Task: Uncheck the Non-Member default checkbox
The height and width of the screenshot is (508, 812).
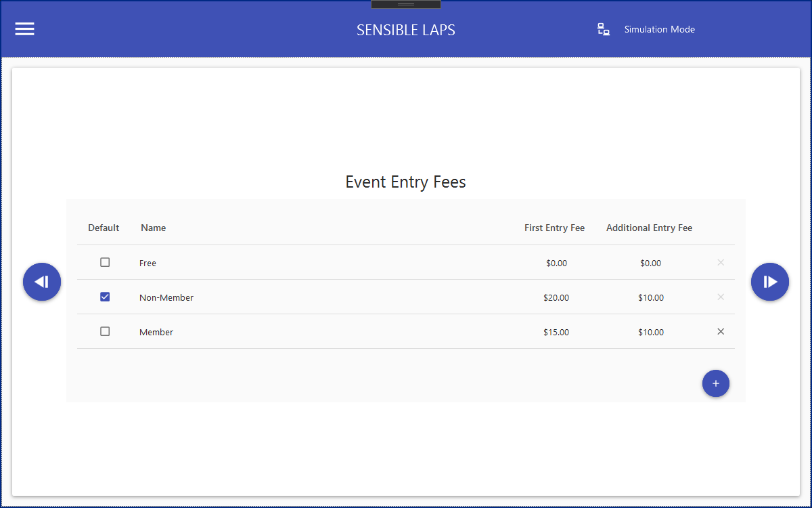Action: 105,297
